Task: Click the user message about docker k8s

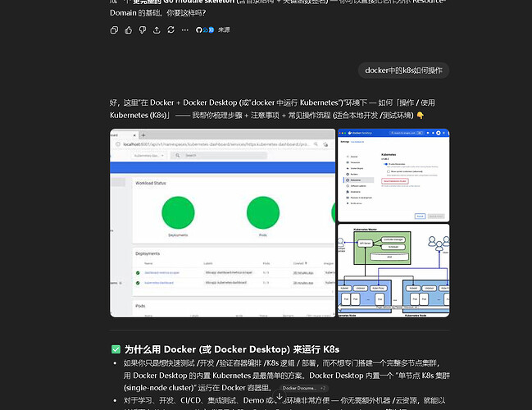Action: [403, 71]
